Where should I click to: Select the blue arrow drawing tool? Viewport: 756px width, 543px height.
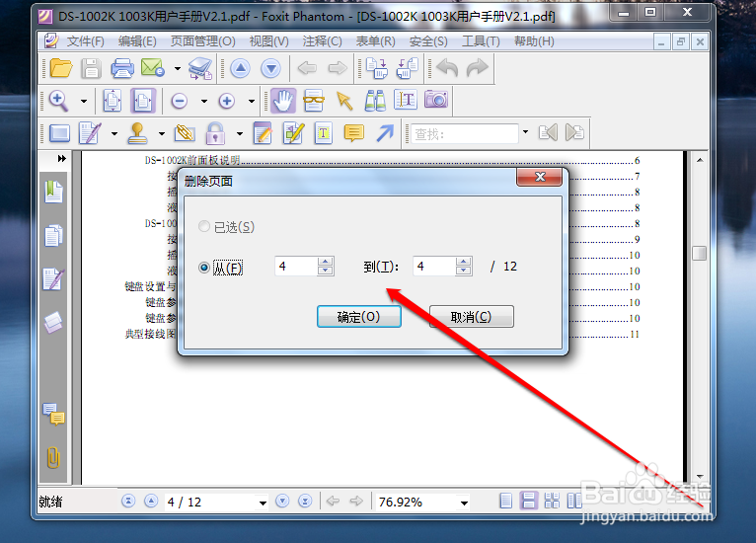click(385, 133)
